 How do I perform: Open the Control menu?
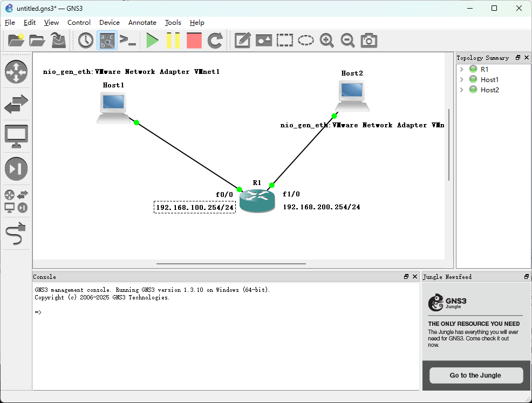coord(79,23)
